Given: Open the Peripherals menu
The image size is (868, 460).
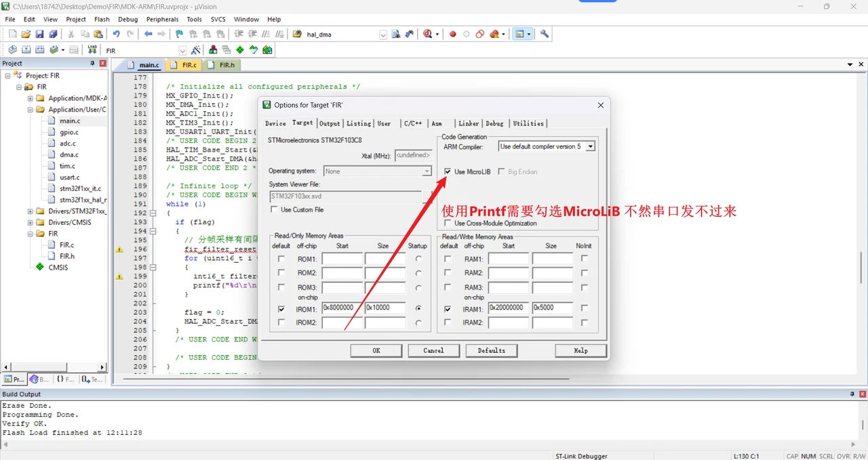Looking at the screenshot, I should [x=162, y=20].
